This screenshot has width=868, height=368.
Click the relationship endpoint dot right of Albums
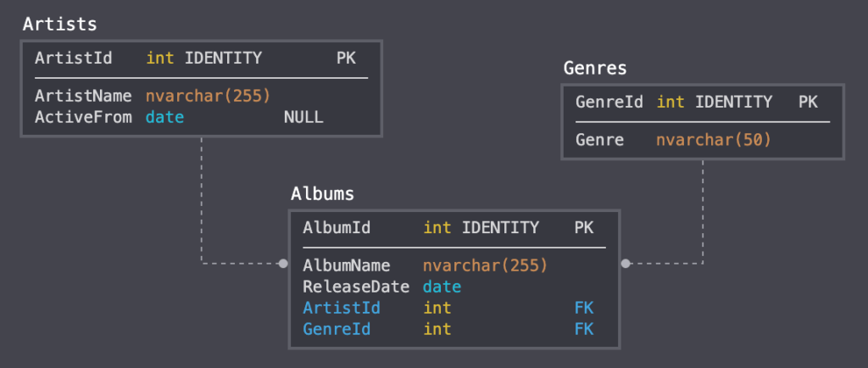(626, 264)
